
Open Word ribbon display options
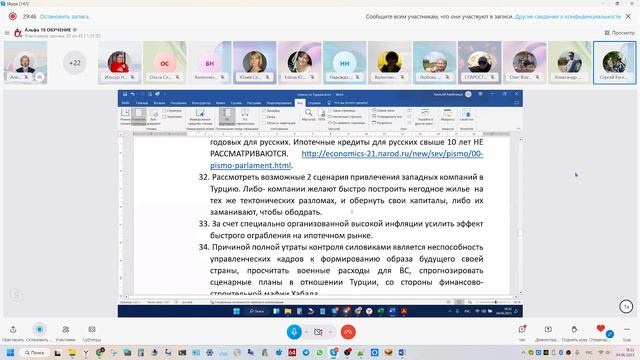pyautogui.click(x=480, y=94)
